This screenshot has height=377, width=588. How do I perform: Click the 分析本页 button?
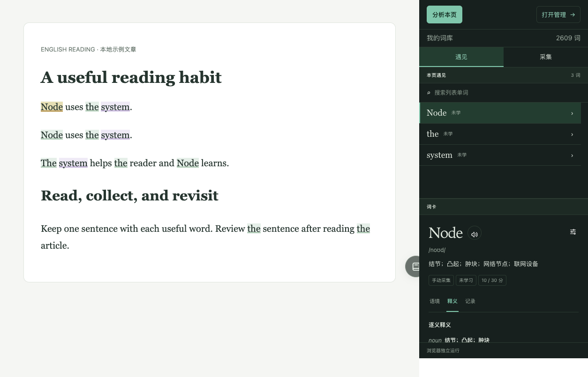tap(445, 15)
